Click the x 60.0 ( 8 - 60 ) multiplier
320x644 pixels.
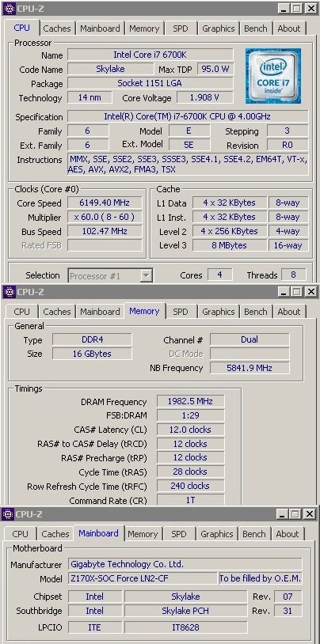(x=105, y=218)
